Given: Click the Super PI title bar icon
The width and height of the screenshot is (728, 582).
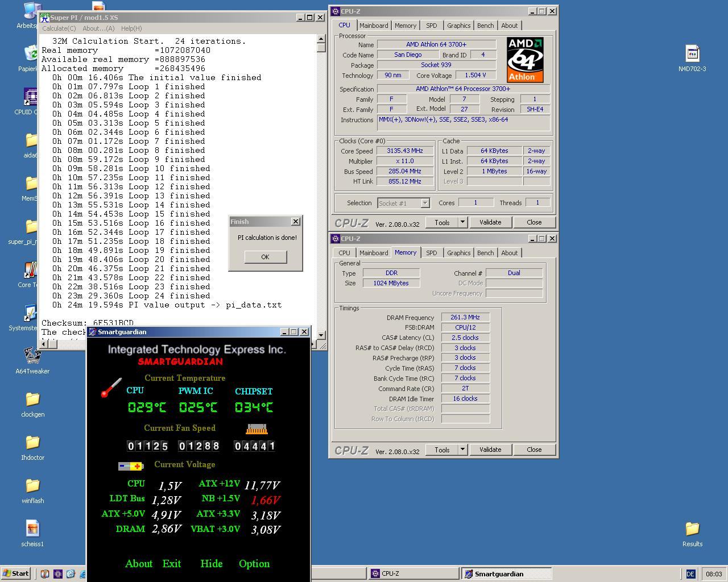Looking at the screenshot, I should point(44,18).
